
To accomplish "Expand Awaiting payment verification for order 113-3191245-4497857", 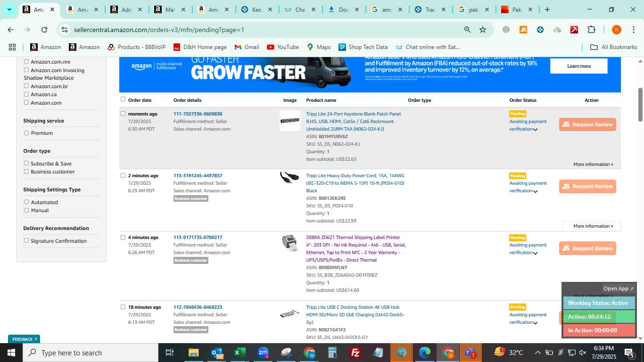I will click(x=536, y=191).
